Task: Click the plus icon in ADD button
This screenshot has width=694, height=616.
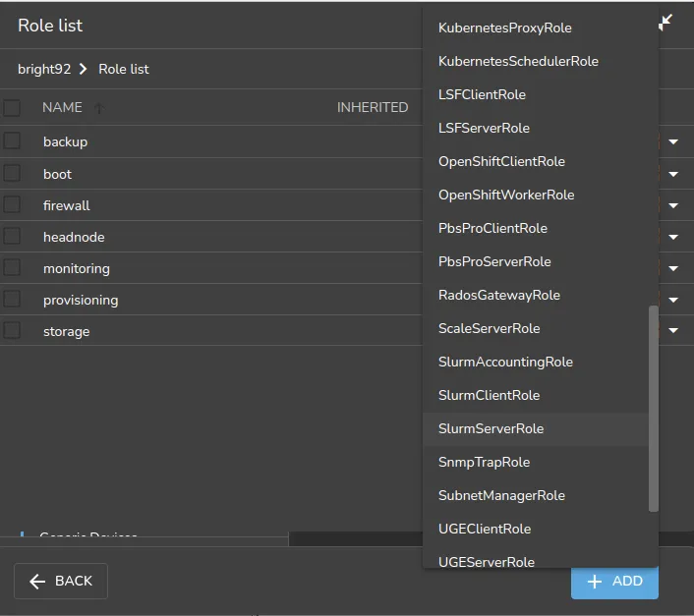Action: pos(595,582)
